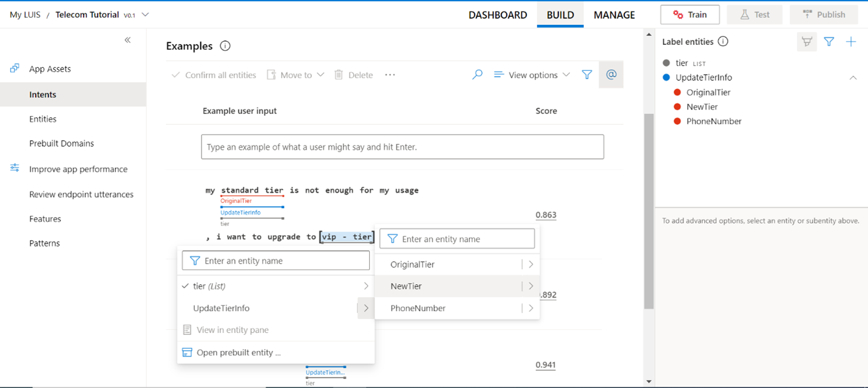Open Intents in the sidebar
This screenshot has width=868, height=388.
click(73, 95)
